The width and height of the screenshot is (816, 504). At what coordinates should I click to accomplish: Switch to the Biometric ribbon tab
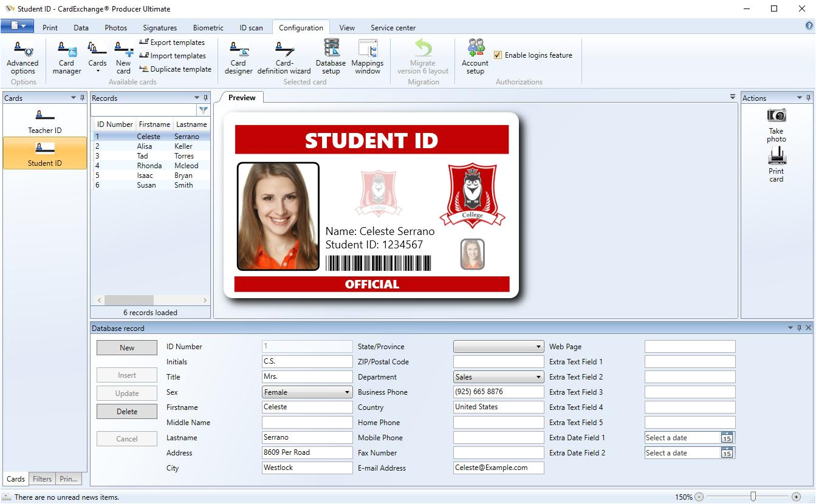coord(208,28)
